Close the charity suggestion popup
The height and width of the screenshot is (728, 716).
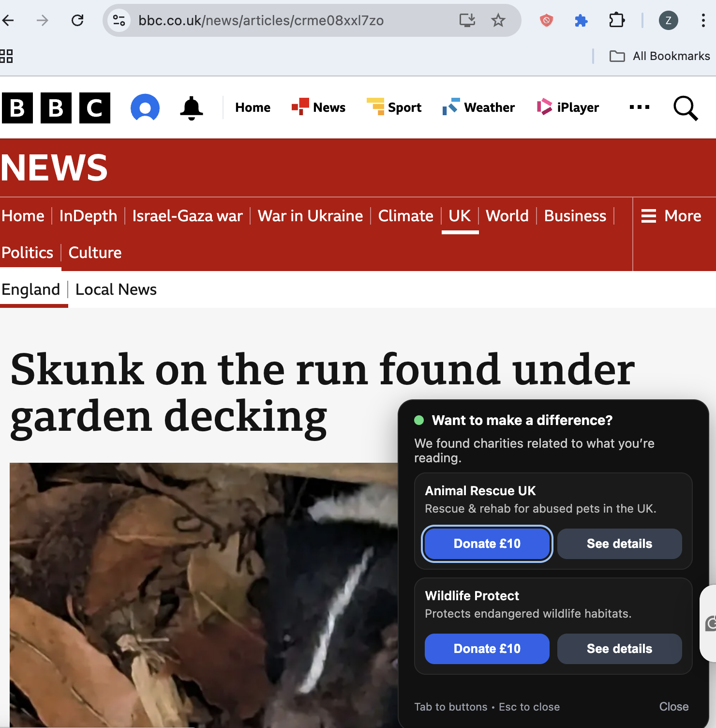pos(674,707)
